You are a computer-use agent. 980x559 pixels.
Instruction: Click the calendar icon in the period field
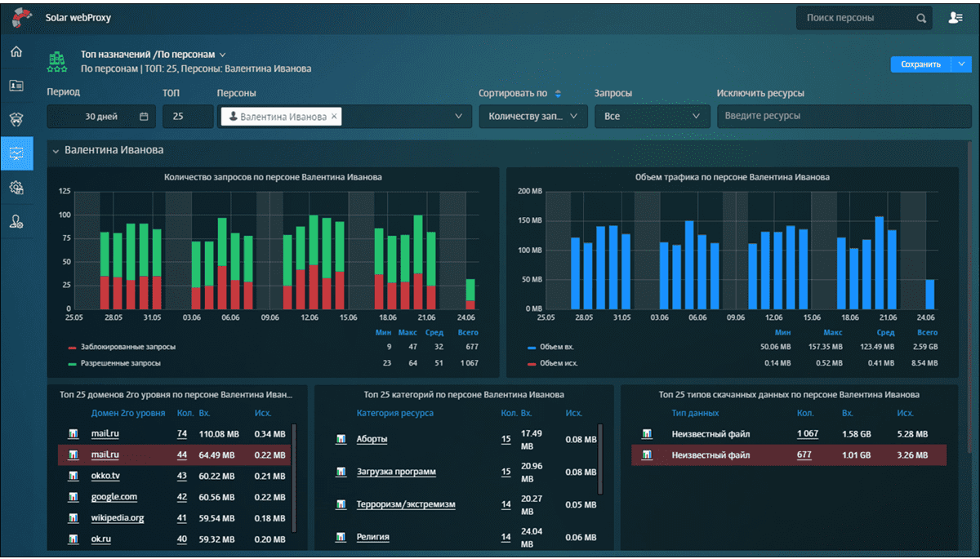[x=144, y=117]
